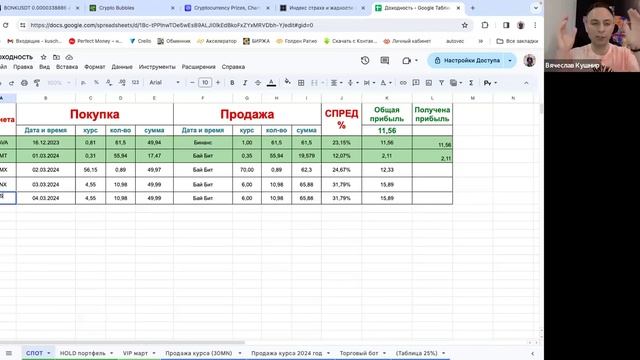Viewport: 640px width, 360px height.
Task: Format as percent using % icon
Action: click(96, 83)
